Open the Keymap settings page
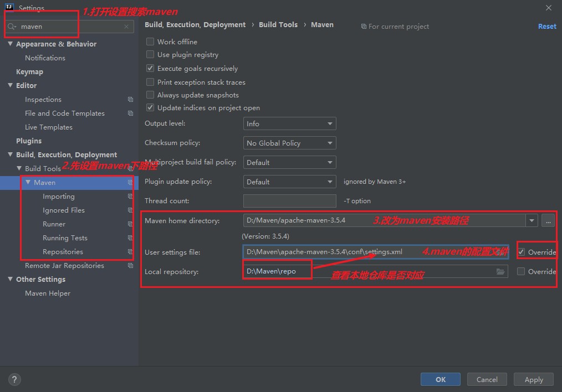Viewport: 562px width, 392px height. (29, 71)
